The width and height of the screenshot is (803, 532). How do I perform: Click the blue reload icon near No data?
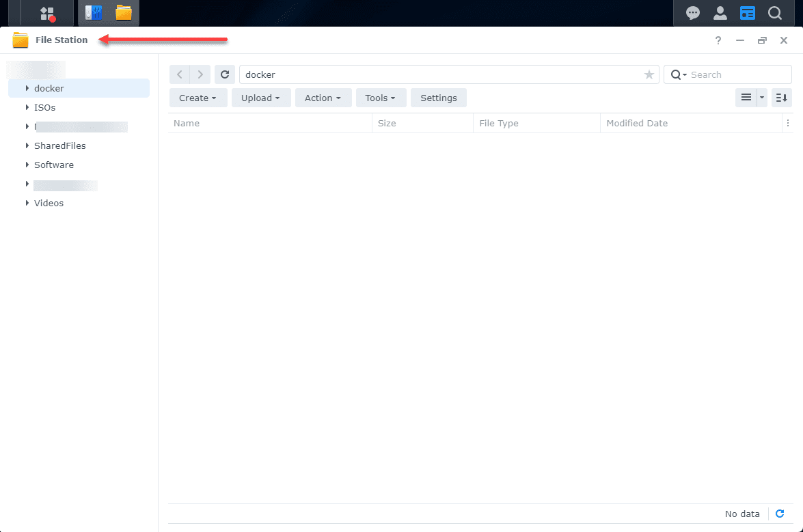(x=780, y=514)
